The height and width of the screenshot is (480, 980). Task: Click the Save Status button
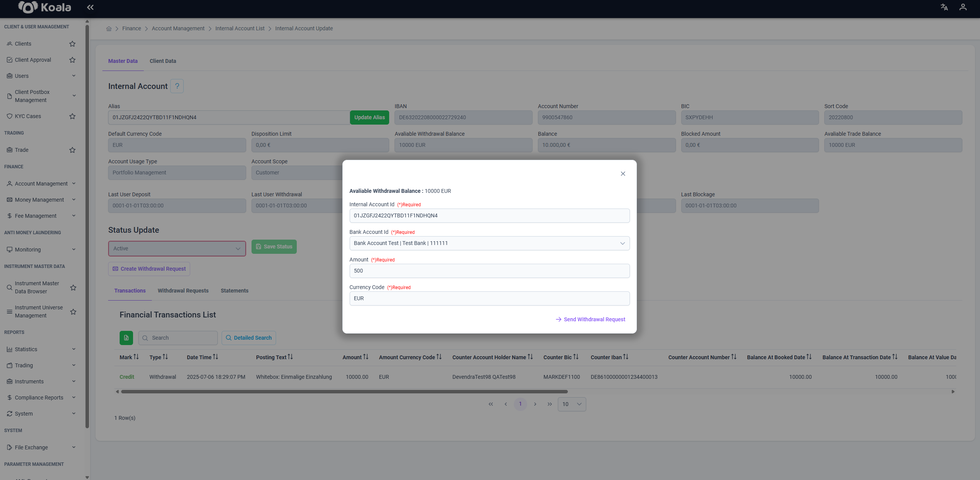tap(274, 247)
